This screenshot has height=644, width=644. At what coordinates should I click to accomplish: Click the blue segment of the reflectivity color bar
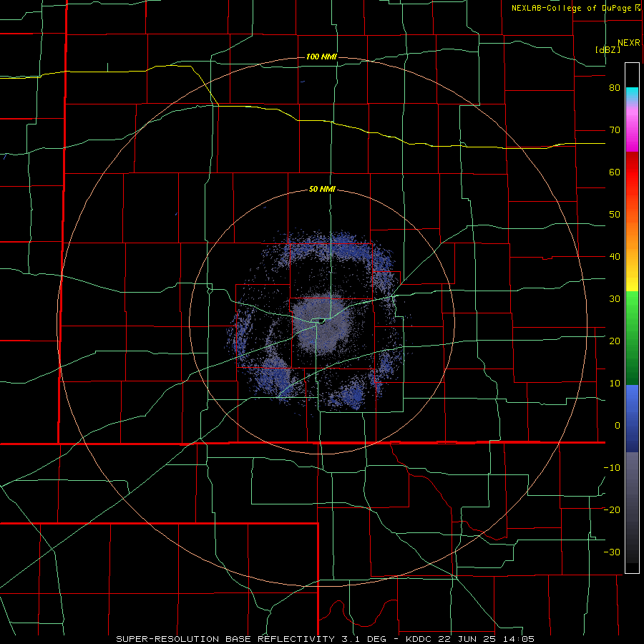pos(632,418)
